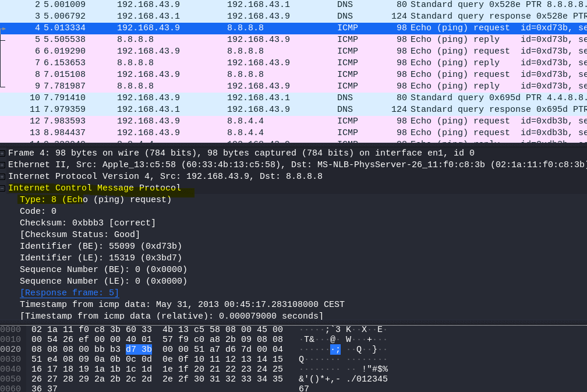The image size is (587, 392).
Task: Expand the Frame 4 details tree
Action: click(2, 153)
